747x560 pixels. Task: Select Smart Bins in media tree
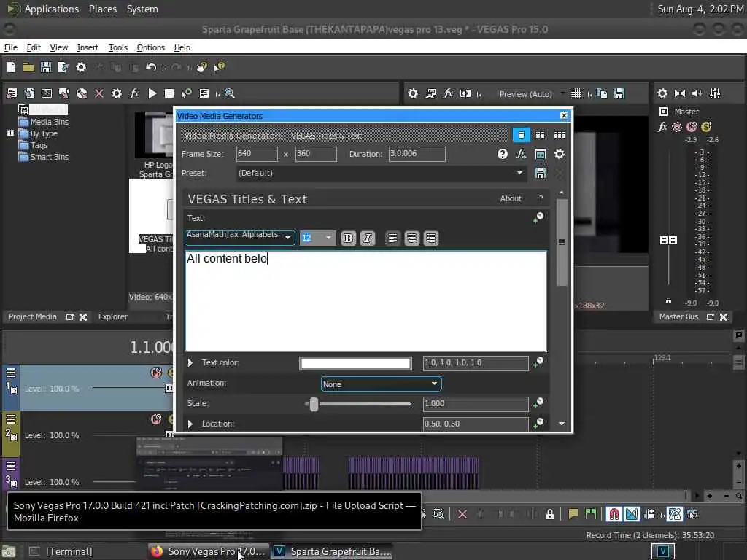pyautogui.click(x=50, y=157)
